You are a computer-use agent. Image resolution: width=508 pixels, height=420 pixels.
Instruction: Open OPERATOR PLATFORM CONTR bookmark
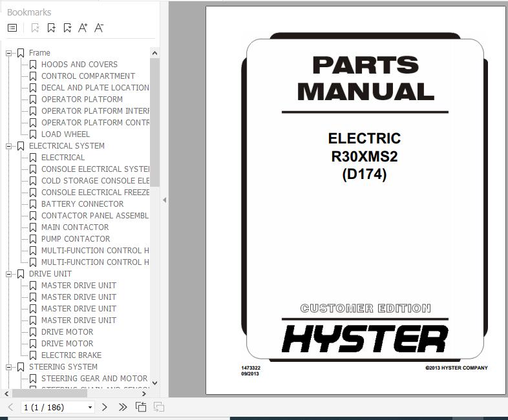pos(95,123)
